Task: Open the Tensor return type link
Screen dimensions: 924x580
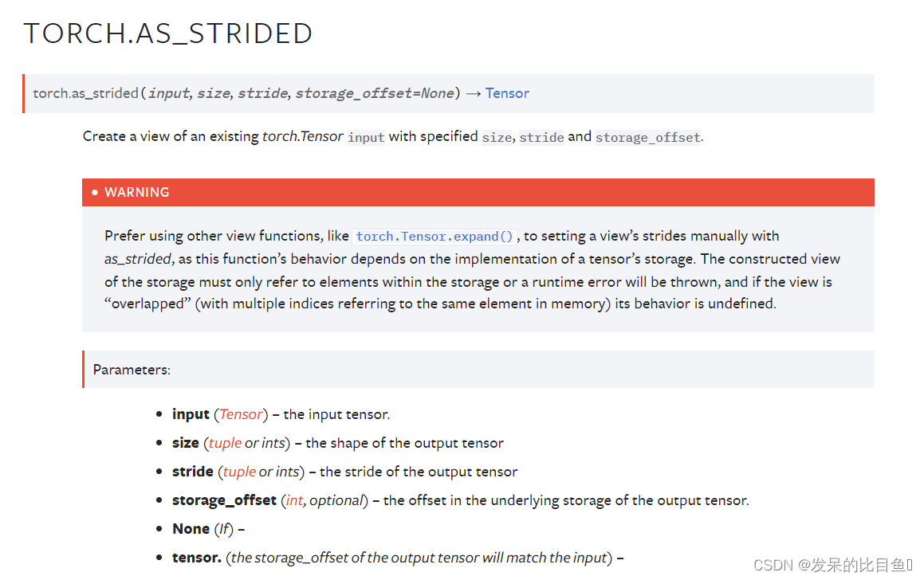Action: (507, 93)
